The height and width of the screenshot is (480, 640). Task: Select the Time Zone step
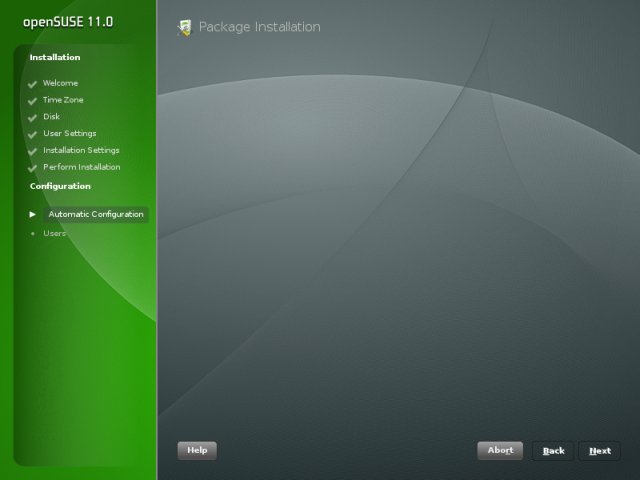pos(63,100)
